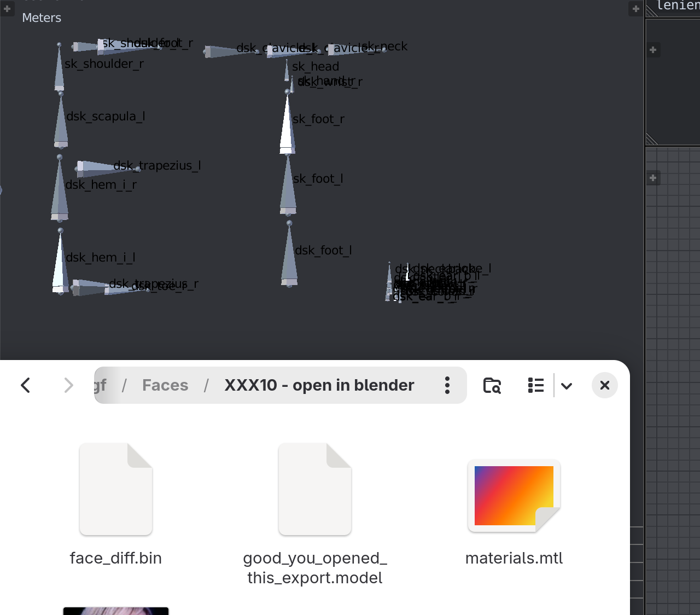Expand the viewport sidebar plus button
The height and width of the screenshot is (615, 700).
point(635,9)
